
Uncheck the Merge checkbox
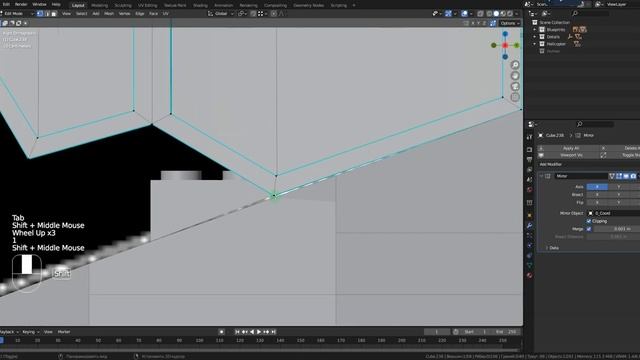pyautogui.click(x=589, y=229)
